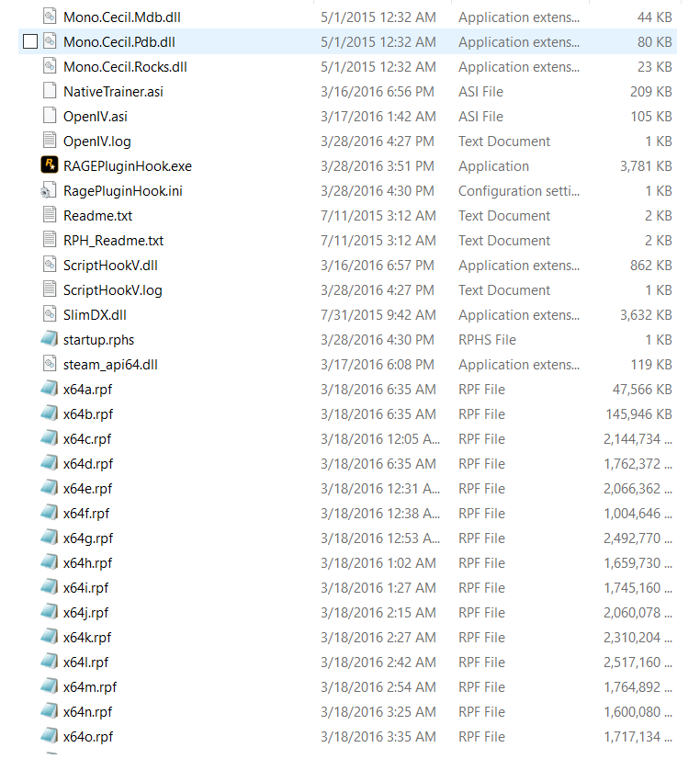Image resolution: width=700 pixels, height=759 pixels.
Task: Select the file name SlimDX.dll
Action: [95, 315]
